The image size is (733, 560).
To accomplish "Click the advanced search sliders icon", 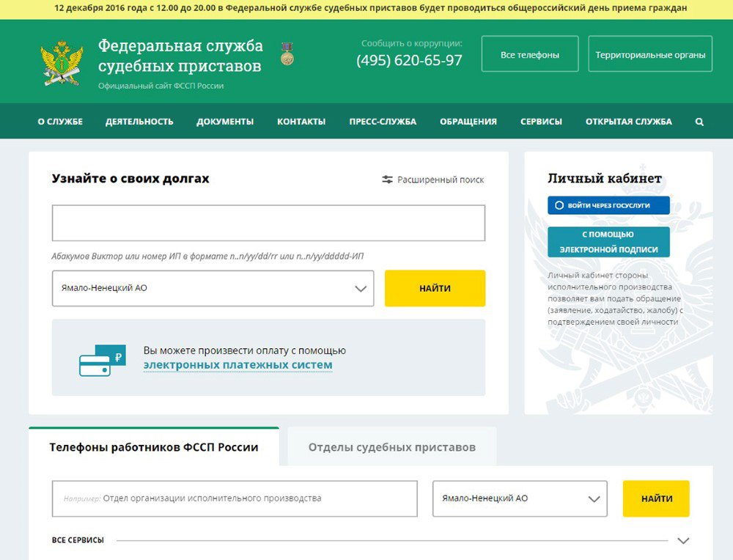I will (x=388, y=180).
